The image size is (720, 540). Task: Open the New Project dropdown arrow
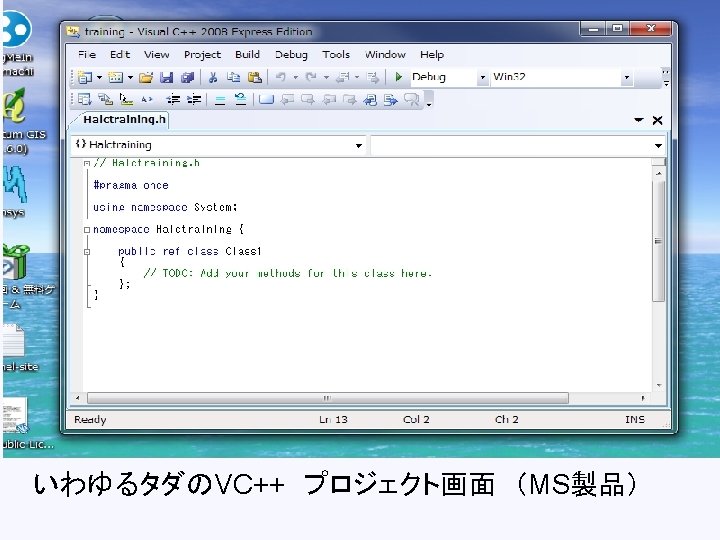99,77
